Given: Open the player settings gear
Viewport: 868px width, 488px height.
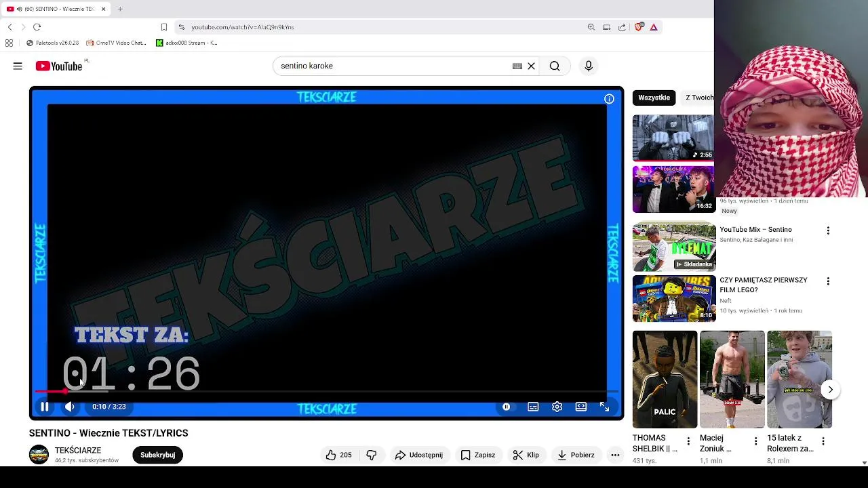Looking at the screenshot, I should pos(557,407).
